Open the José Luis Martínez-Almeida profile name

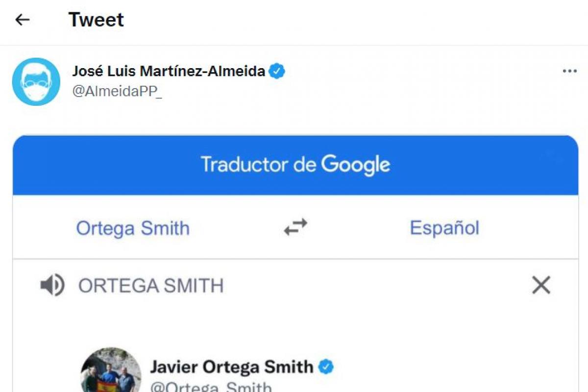[169, 72]
